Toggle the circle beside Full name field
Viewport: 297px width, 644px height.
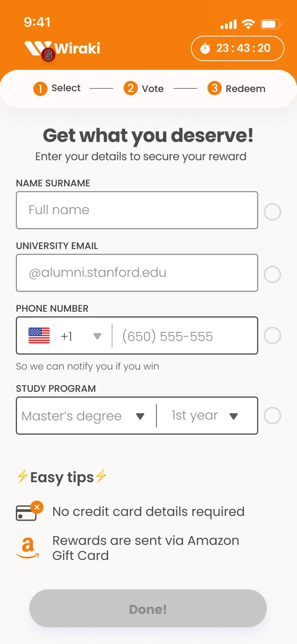(272, 212)
